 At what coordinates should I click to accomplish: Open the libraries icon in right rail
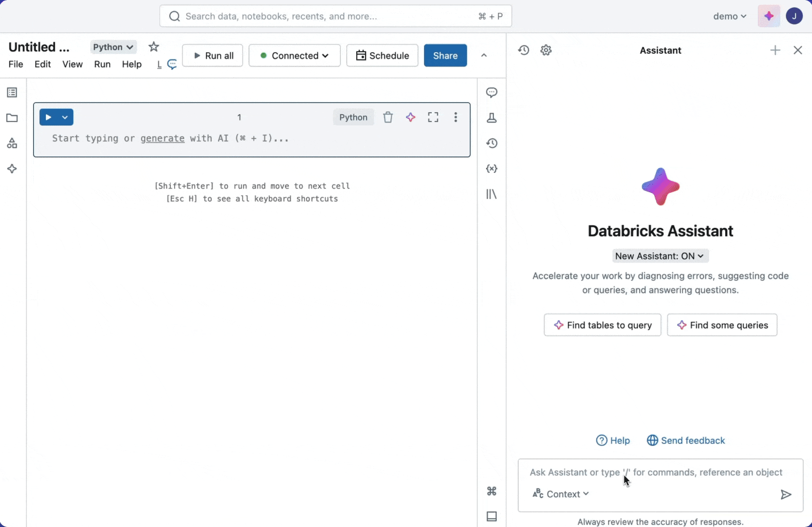coord(492,194)
